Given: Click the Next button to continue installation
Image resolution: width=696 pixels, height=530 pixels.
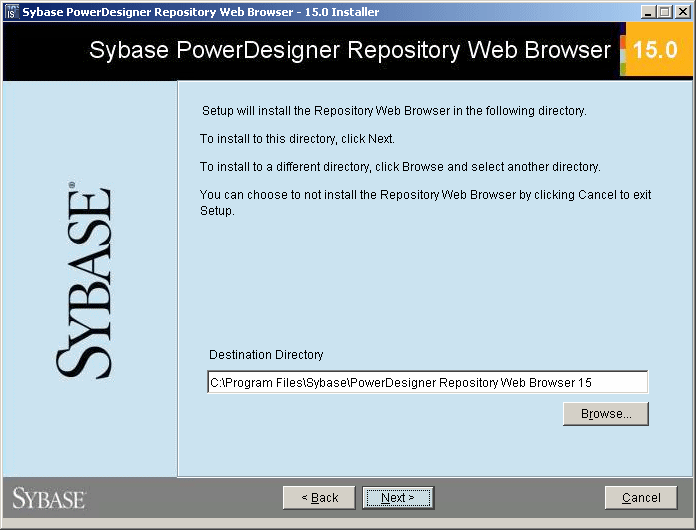Looking at the screenshot, I should tap(398, 498).
